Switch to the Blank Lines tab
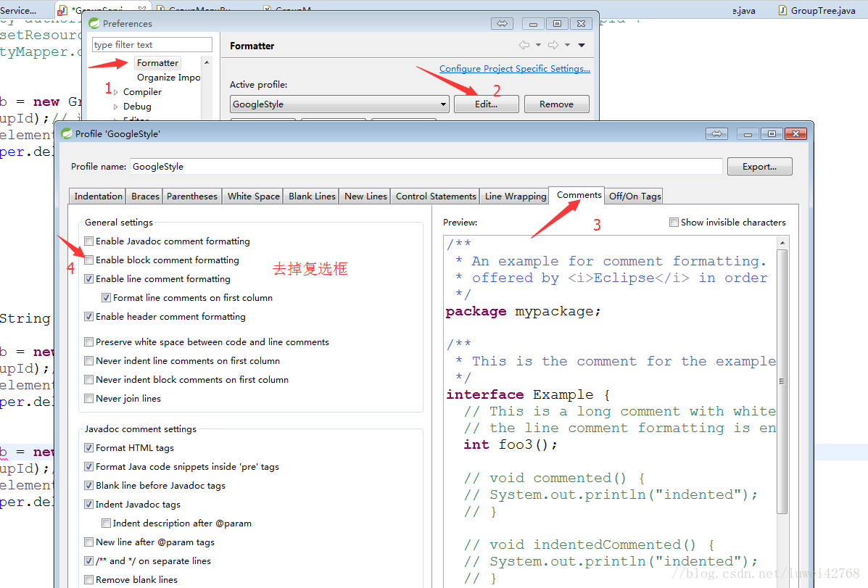The width and height of the screenshot is (868, 588). pyautogui.click(x=312, y=196)
